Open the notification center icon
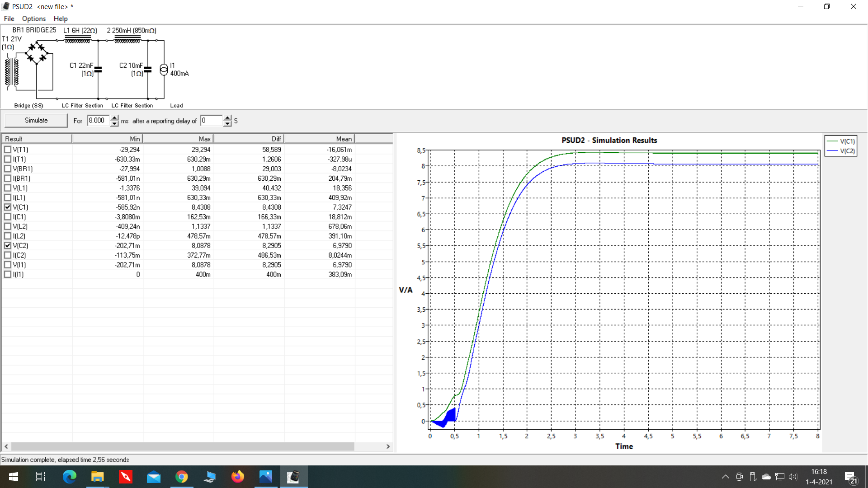The image size is (868, 488). point(851,477)
